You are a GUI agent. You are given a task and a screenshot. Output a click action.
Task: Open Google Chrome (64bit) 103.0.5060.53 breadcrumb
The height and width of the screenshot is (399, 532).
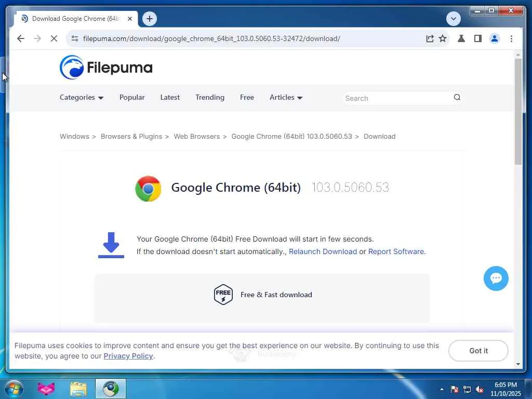(292, 137)
